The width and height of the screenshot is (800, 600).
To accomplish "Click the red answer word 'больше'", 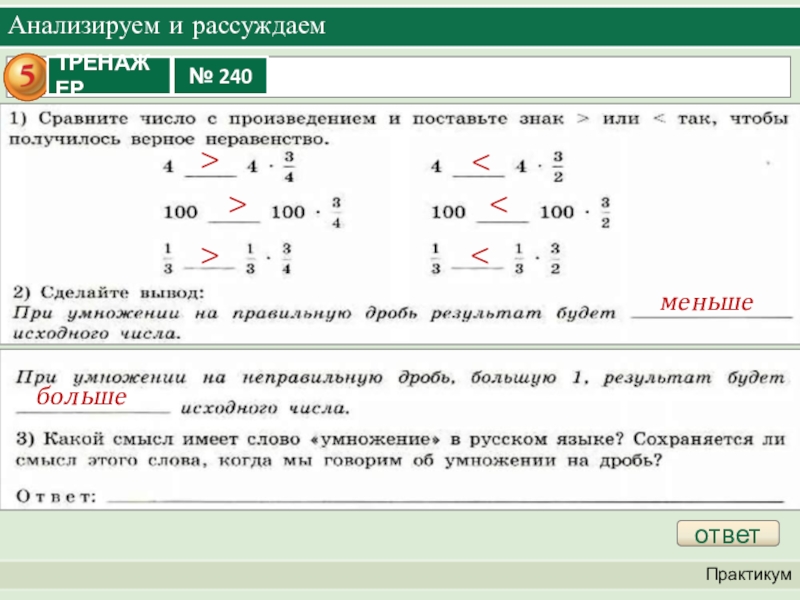I will 82,397.
